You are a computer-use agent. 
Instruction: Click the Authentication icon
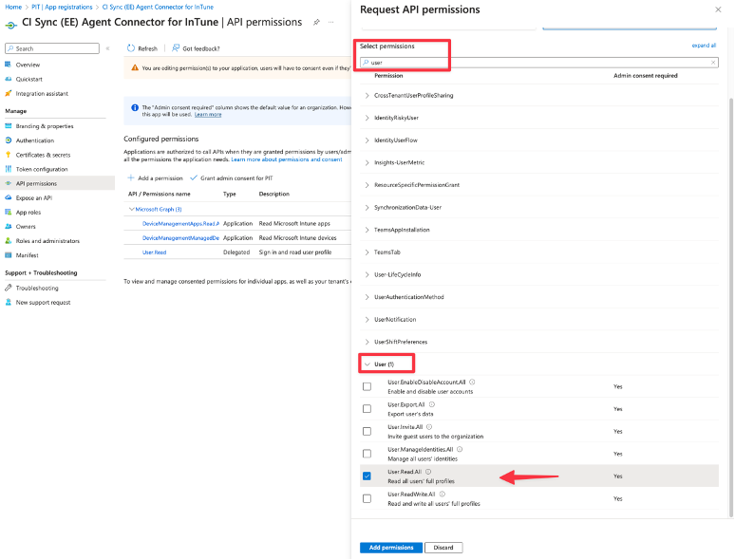click(x=8, y=140)
